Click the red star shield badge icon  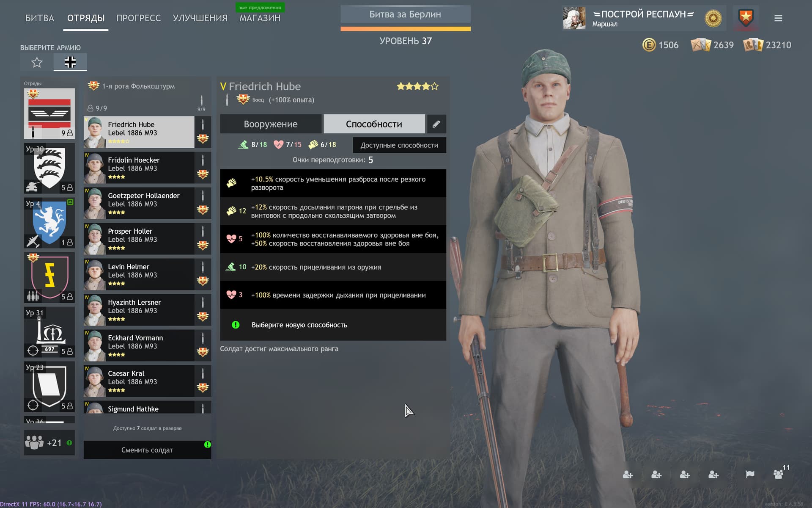[x=746, y=18]
